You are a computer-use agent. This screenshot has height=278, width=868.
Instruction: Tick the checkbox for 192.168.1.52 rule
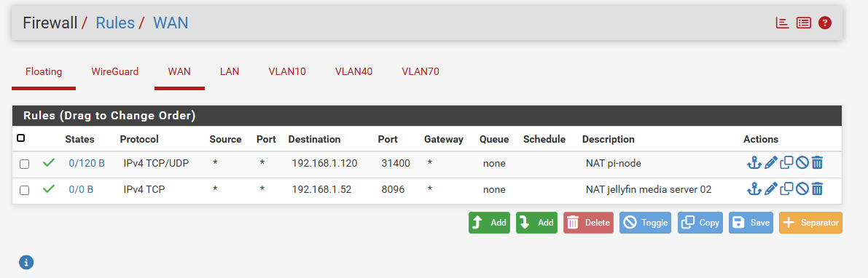24,190
